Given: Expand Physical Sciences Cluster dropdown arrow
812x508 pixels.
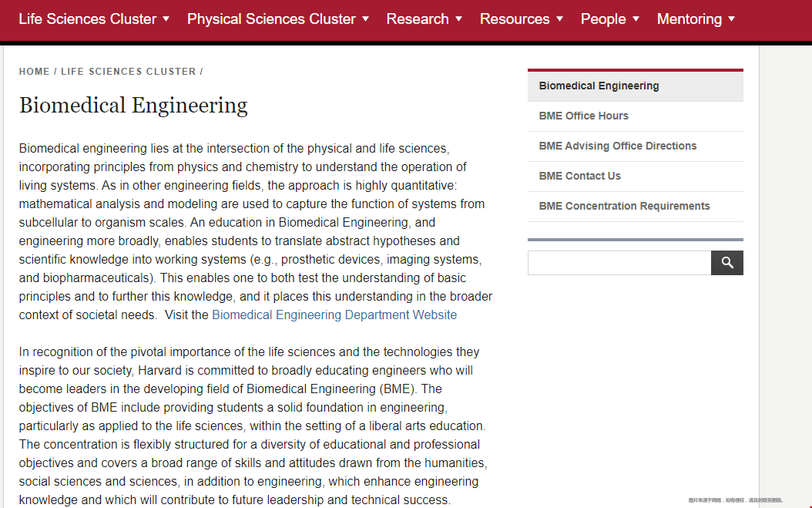Looking at the screenshot, I should (366, 19).
